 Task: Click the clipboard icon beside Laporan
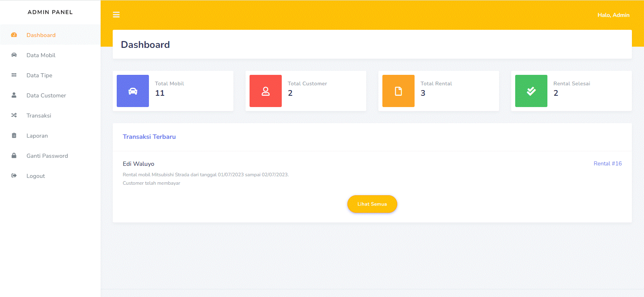14,136
